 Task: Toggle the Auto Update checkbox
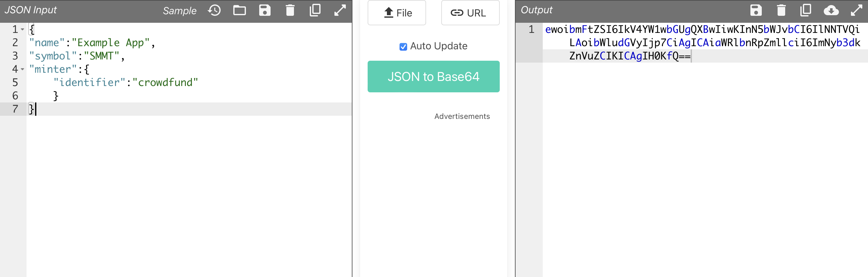tap(403, 46)
